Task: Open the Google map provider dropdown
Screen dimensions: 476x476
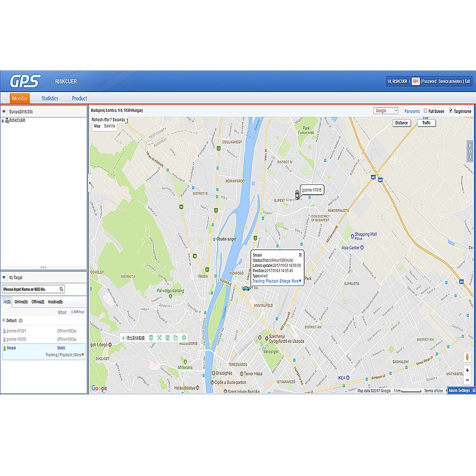Action: (x=386, y=111)
